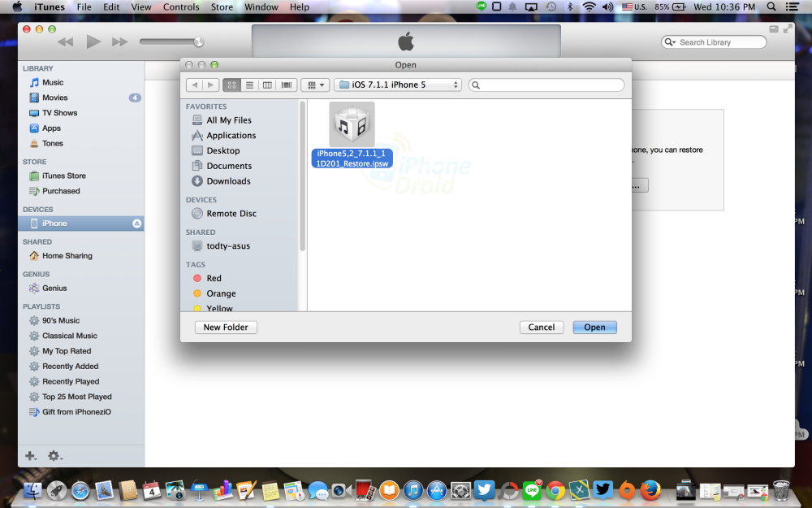Adjust the iTunes volume slider
Viewport: 812px width, 508px height.
[x=198, y=42]
